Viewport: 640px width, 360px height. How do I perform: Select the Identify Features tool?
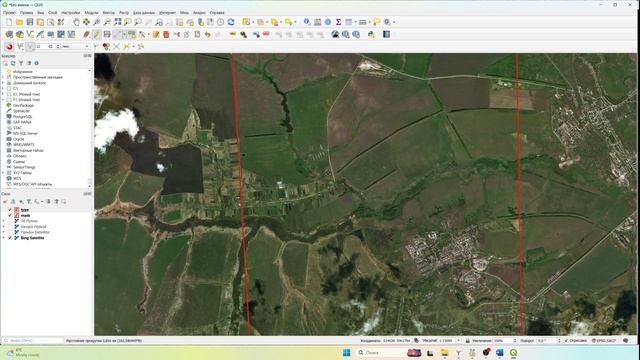tap(307, 22)
